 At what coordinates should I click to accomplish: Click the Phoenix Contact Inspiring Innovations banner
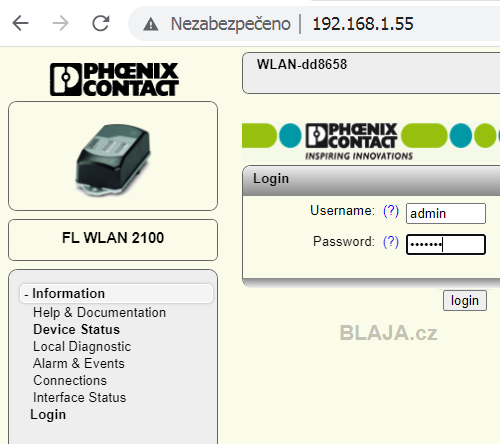tap(371, 141)
